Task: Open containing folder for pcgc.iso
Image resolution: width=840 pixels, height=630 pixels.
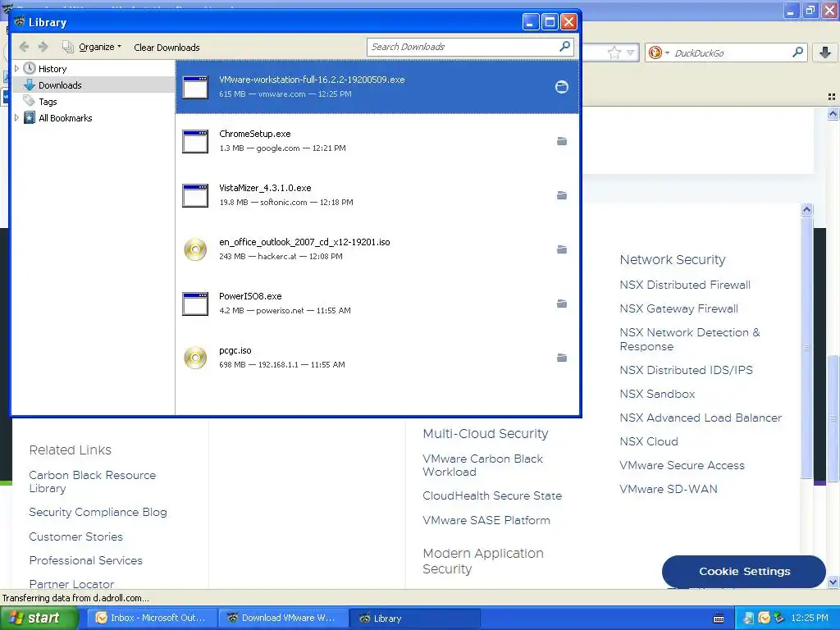Action: tap(561, 358)
